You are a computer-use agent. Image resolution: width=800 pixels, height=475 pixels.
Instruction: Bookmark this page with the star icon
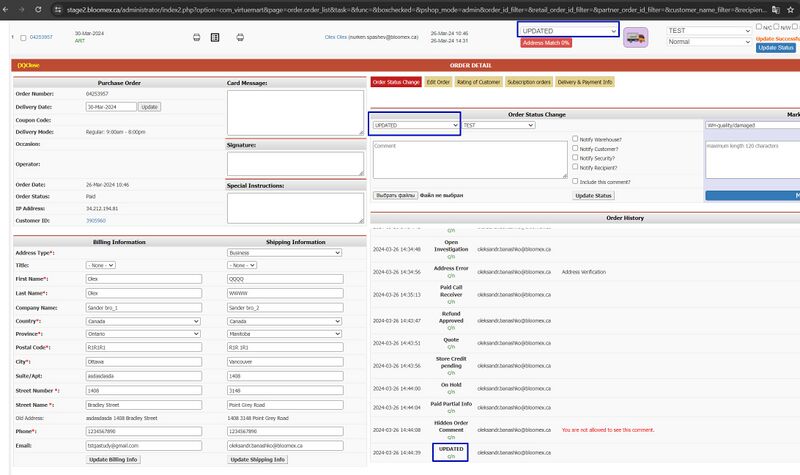[x=791, y=10]
